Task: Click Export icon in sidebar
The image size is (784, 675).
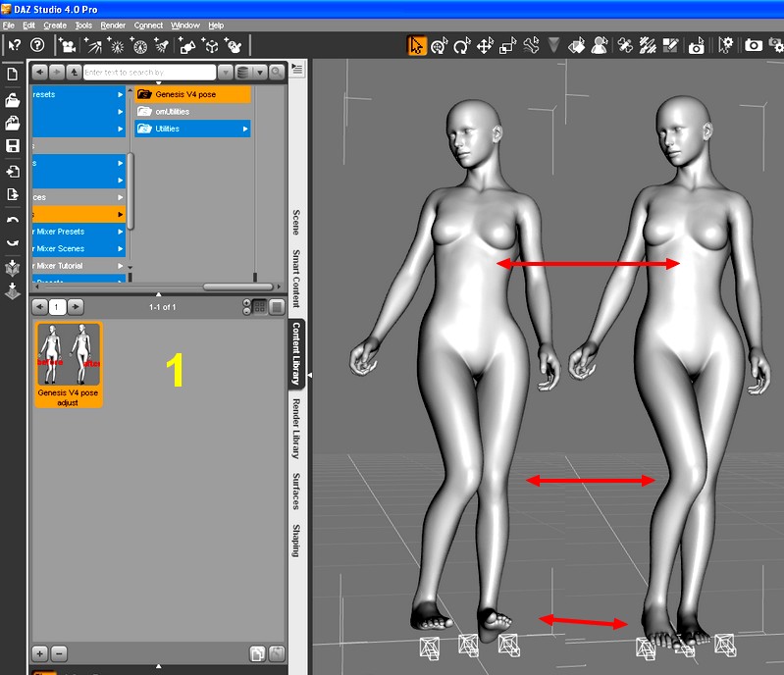Action: click(13, 194)
